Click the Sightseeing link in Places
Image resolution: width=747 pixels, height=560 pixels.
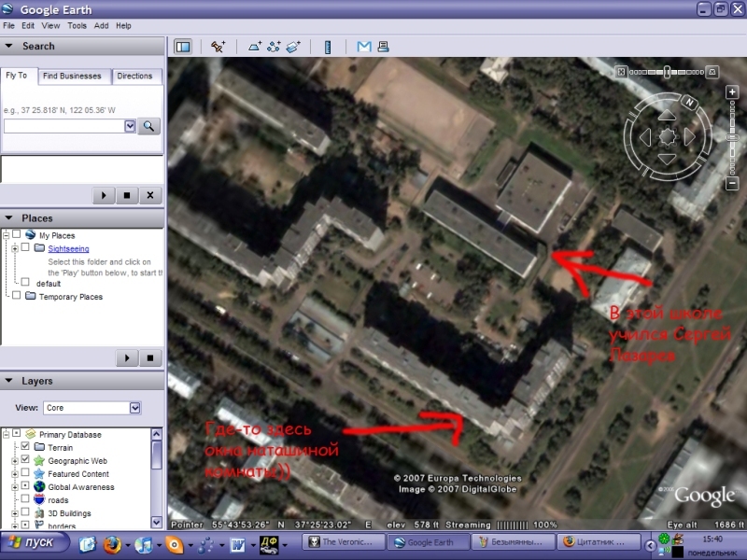click(x=68, y=249)
